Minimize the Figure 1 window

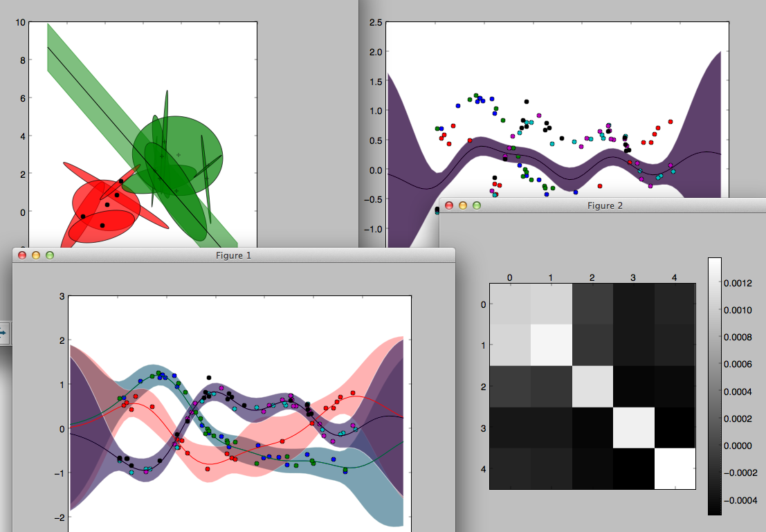click(36, 255)
